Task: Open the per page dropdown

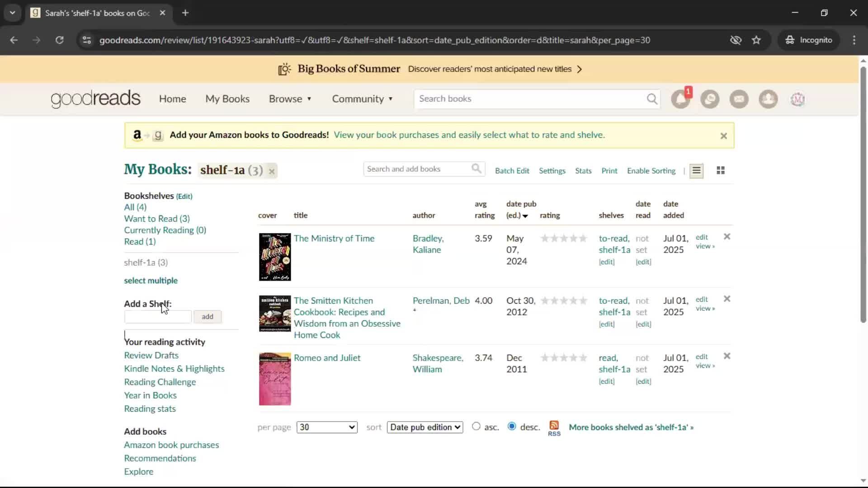Action: click(x=327, y=427)
